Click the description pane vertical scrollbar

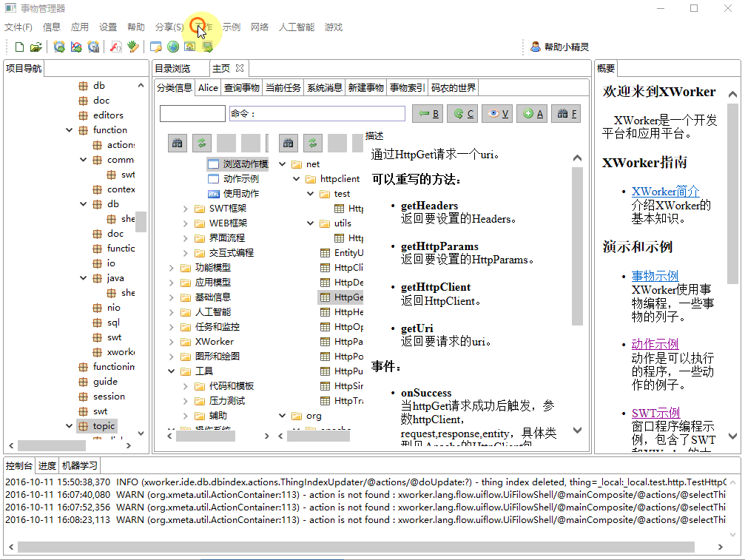[577, 246]
